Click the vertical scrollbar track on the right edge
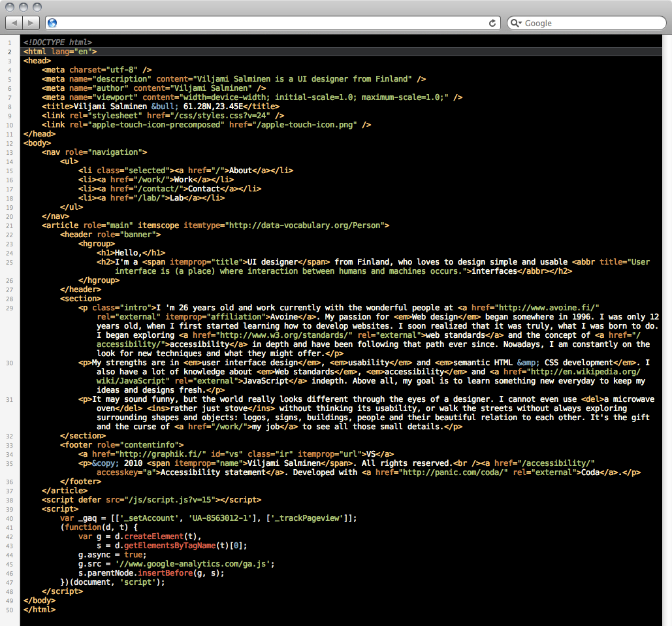Image resolution: width=672 pixels, height=626 pixels. (667, 330)
